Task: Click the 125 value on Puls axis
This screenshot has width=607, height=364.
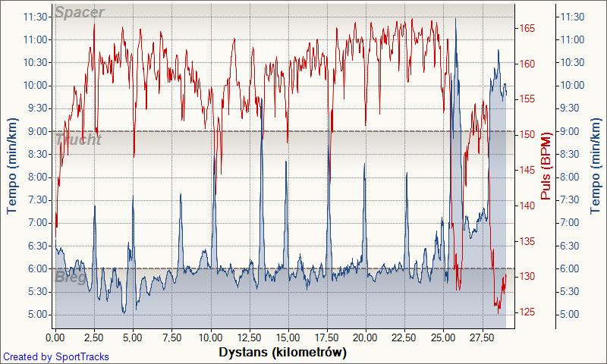Action: [527, 312]
